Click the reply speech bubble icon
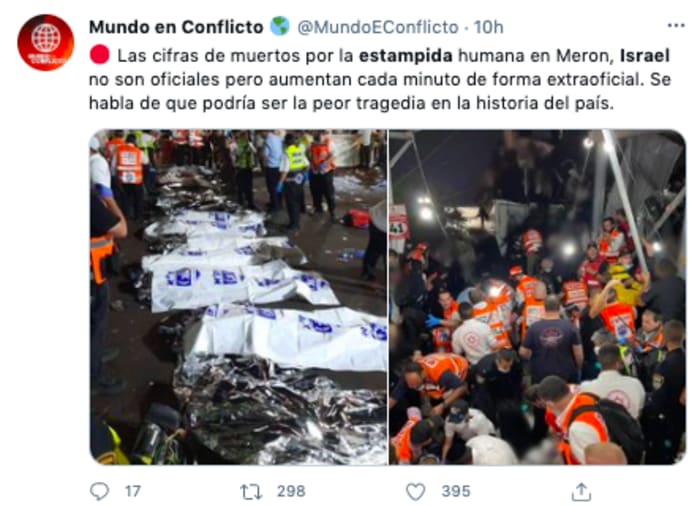Image resolution: width=700 pixels, height=506 pixels. [x=99, y=491]
